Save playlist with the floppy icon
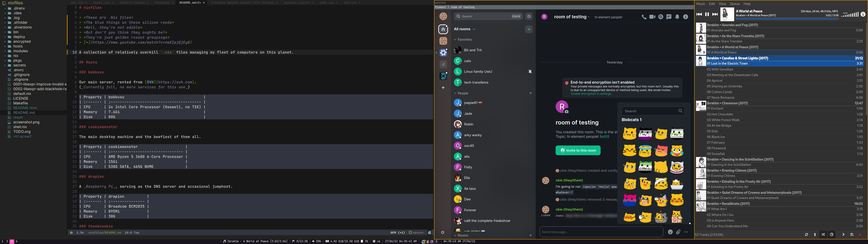The width and height of the screenshot is (868, 244). click(852, 235)
